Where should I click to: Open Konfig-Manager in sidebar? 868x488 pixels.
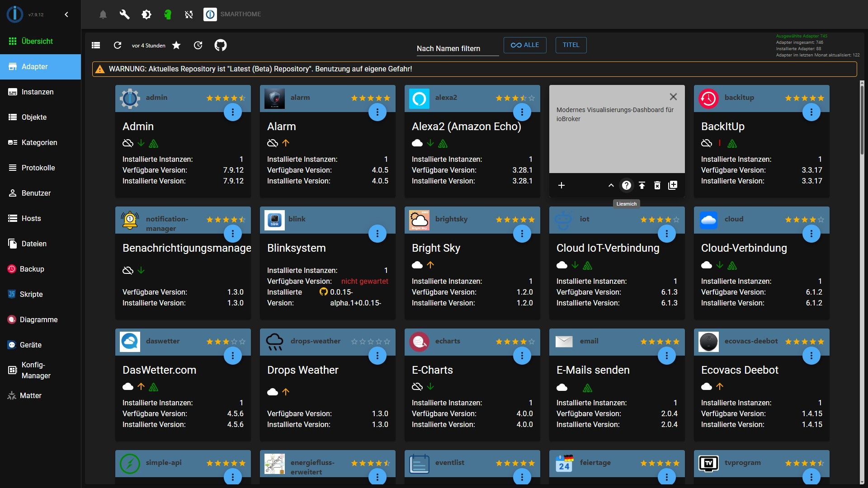click(41, 370)
